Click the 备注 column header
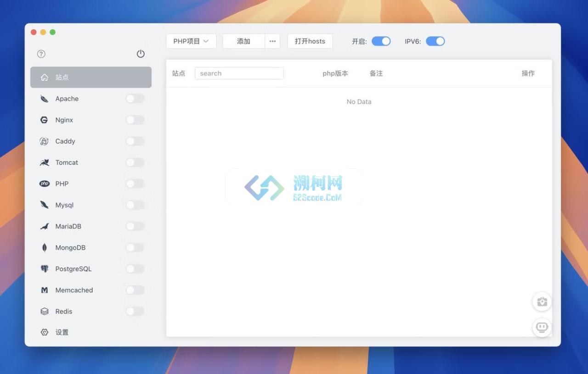 tap(376, 73)
